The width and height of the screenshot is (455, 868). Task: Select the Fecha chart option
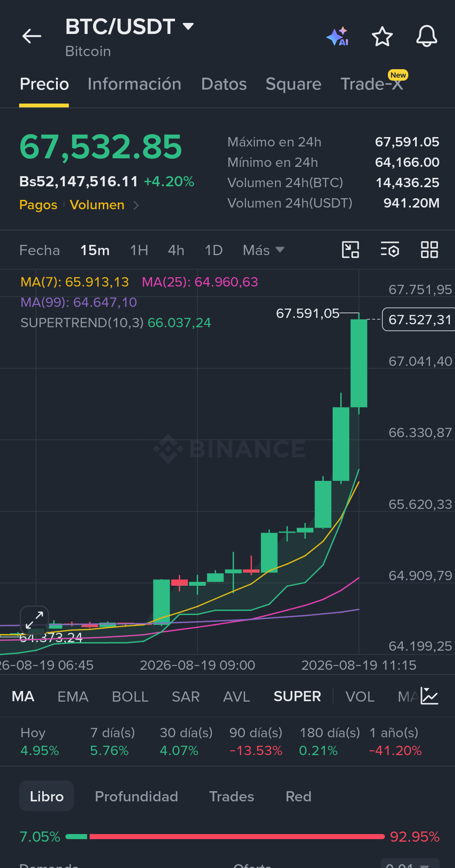tap(40, 250)
